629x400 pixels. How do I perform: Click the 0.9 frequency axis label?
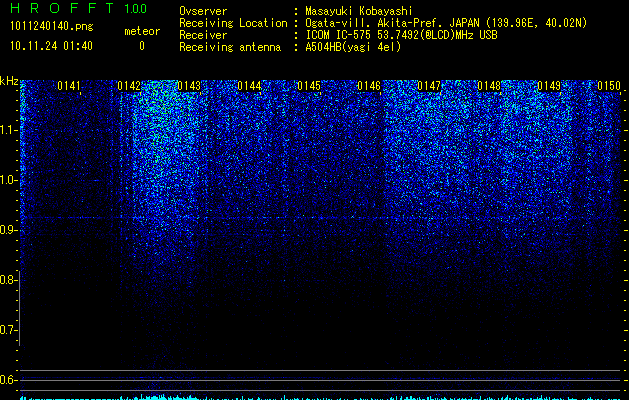click(x=8, y=230)
